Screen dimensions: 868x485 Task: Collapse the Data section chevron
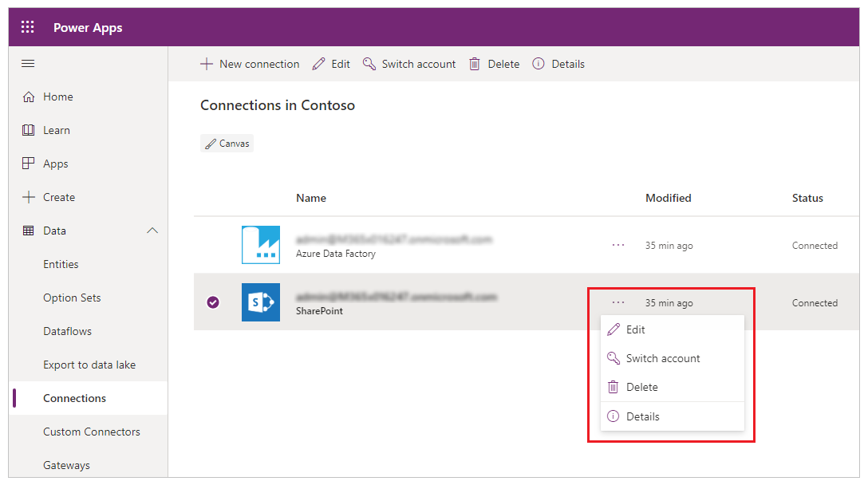(x=152, y=231)
